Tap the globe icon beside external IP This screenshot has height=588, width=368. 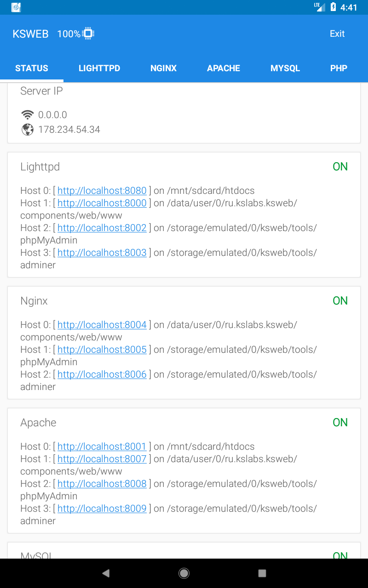click(28, 130)
